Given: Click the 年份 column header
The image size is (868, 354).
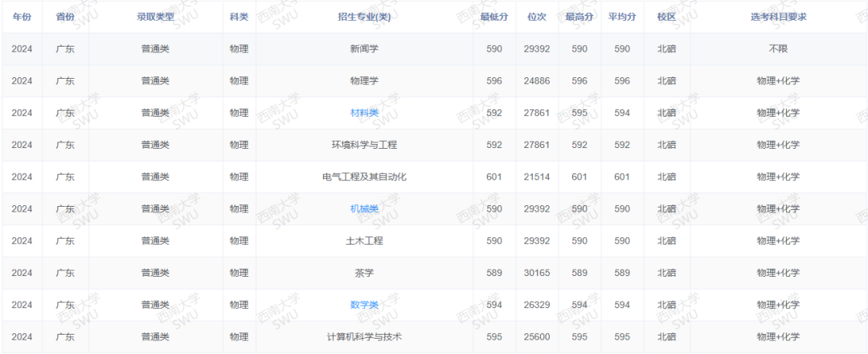Looking at the screenshot, I should [x=23, y=17].
